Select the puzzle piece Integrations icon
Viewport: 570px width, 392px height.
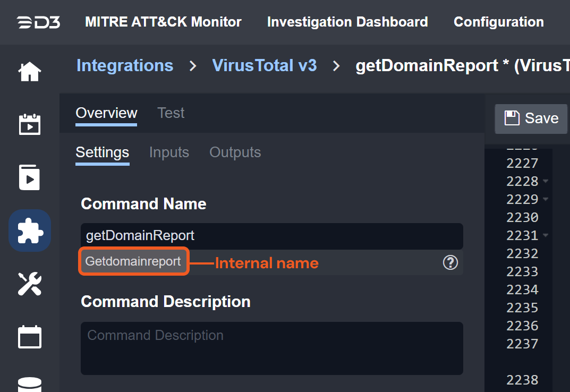[30, 231]
